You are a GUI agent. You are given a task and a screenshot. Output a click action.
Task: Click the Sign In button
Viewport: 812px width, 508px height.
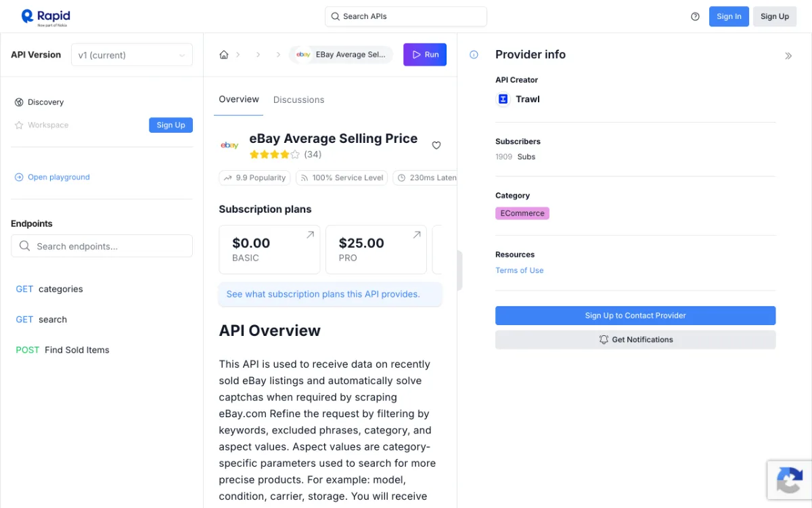tap(729, 16)
